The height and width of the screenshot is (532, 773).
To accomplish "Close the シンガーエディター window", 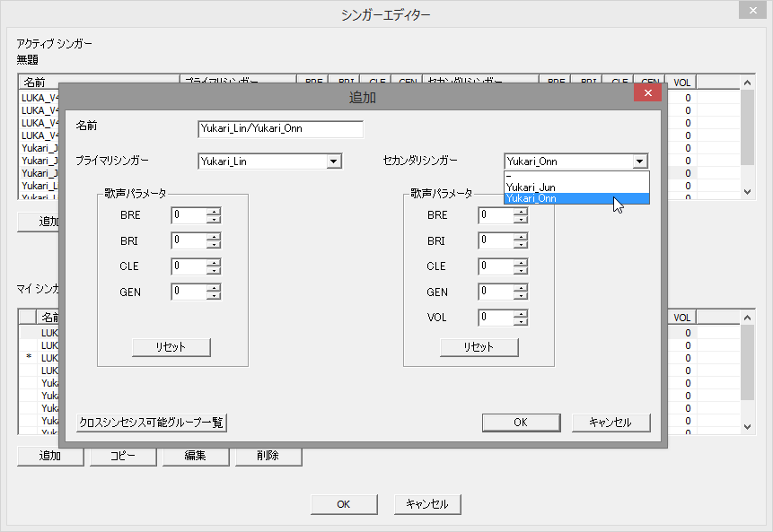I will click(x=752, y=11).
